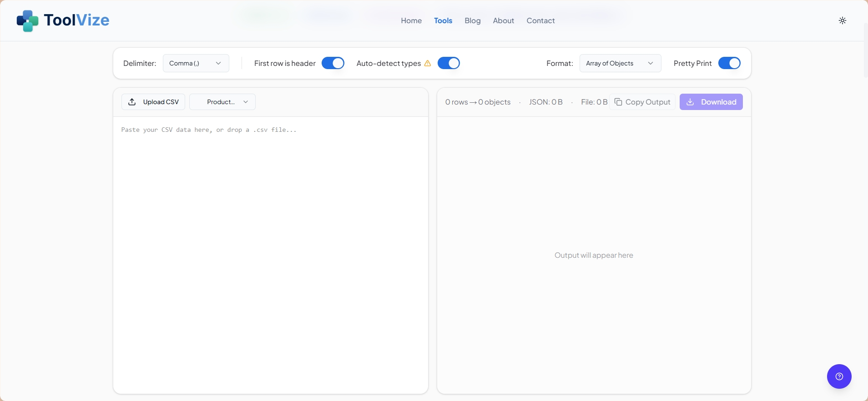The width and height of the screenshot is (868, 401).
Task: Click the "Output will appear here" placeholder text
Action: point(594,255)
